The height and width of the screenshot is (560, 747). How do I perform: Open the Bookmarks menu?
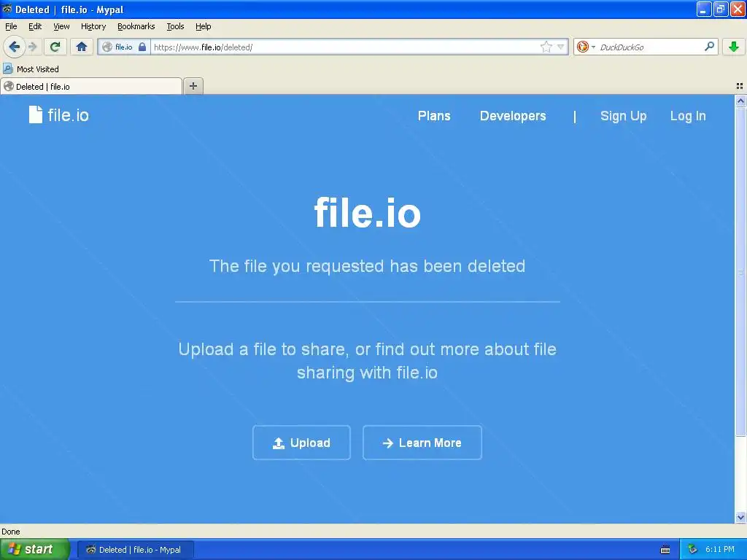[136, 26]
